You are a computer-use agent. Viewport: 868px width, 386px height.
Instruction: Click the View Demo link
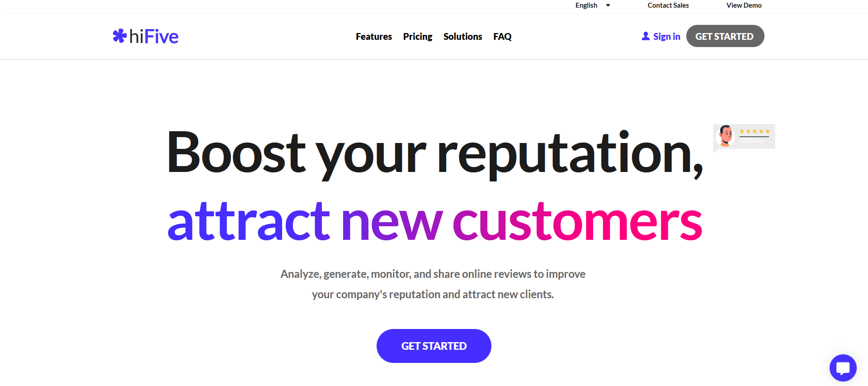point(744,5)
